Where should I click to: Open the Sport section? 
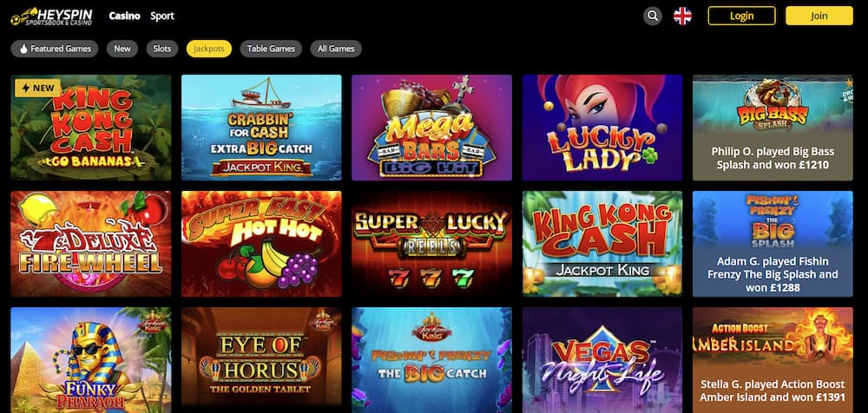tap(162, 16)
